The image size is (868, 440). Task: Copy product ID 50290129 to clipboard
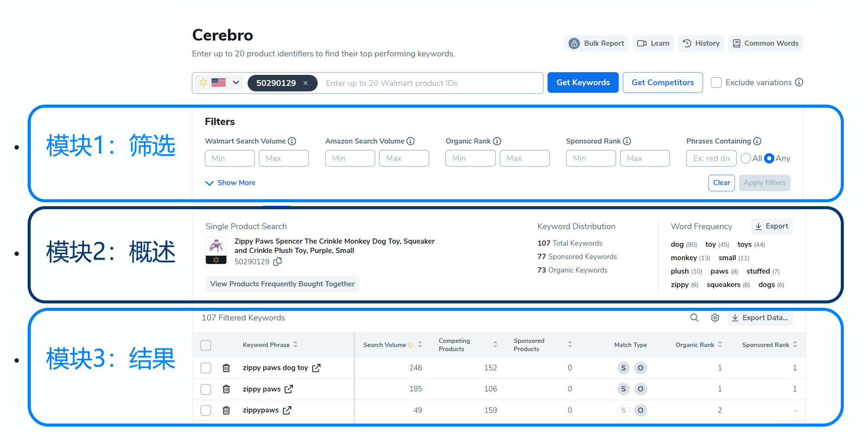[x=278, y=261]
